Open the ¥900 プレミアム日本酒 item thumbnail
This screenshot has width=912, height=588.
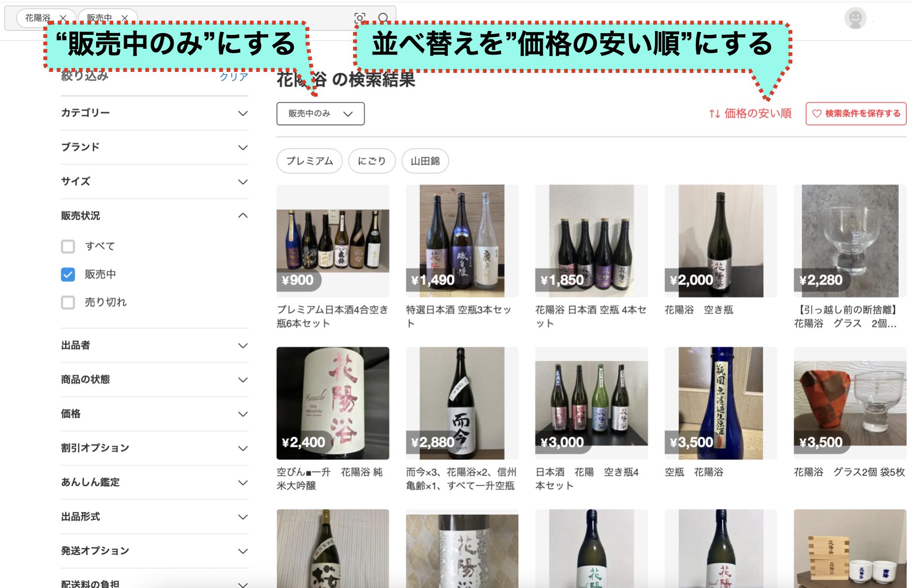click(x=333, y=241)
